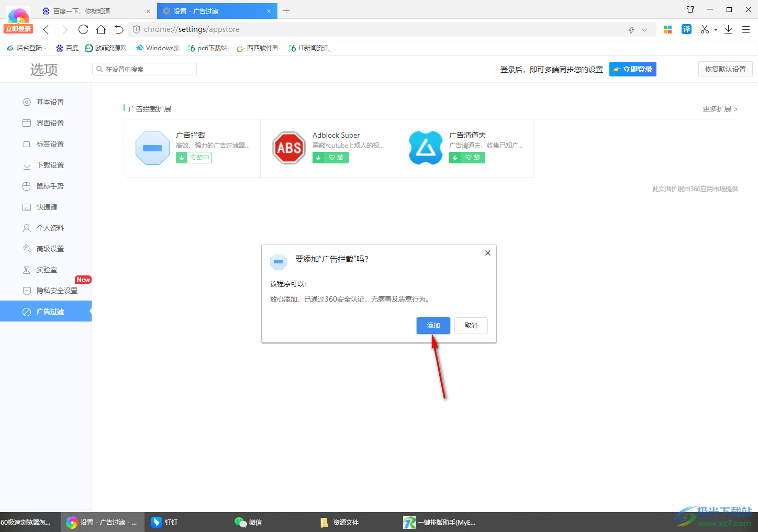The width and height of the screenshot is (758, 532).
Task: Click the site info shield icon
Action: click(137, 30)
